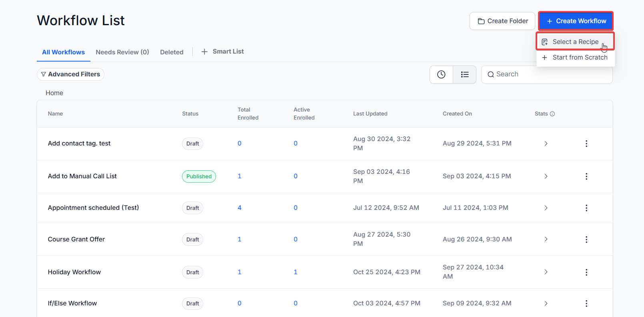Click the Create Folder button
This screenshot has width=644, height=317.
(x=502, y=21)
